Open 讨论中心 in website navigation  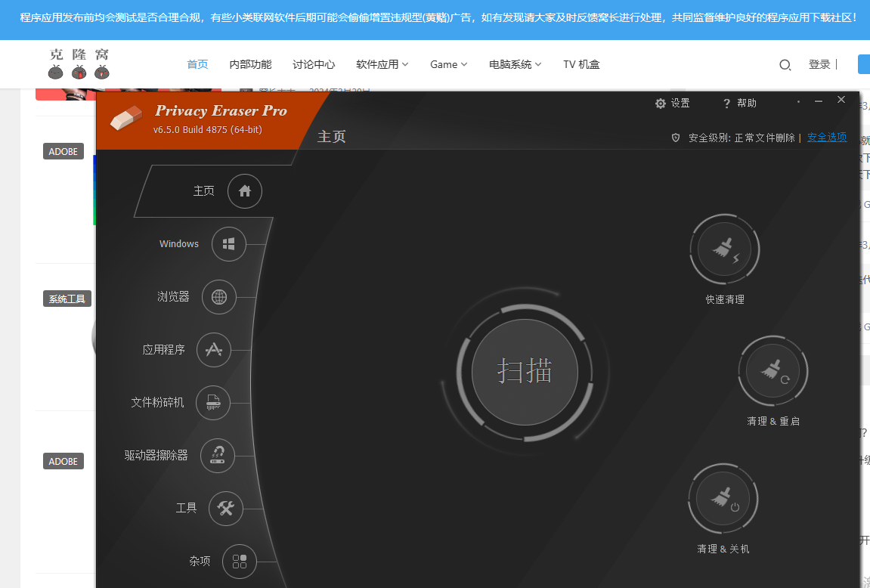click(x=314, y=64)
